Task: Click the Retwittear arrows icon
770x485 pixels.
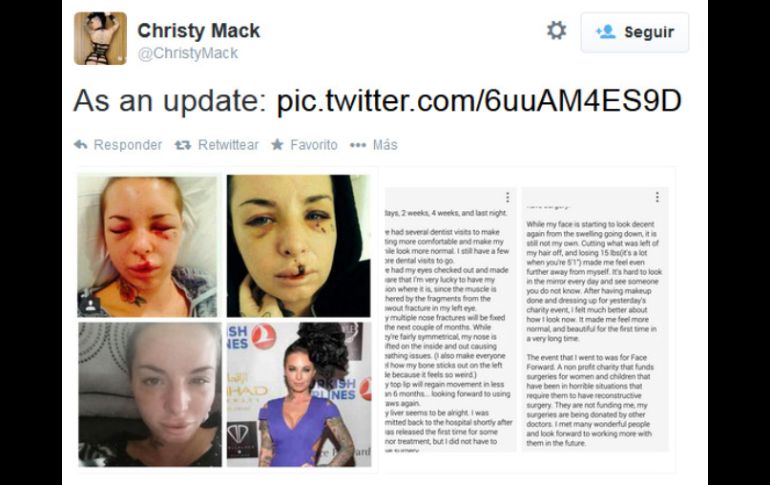Action: pyautogui.click(x=183, y=145)
